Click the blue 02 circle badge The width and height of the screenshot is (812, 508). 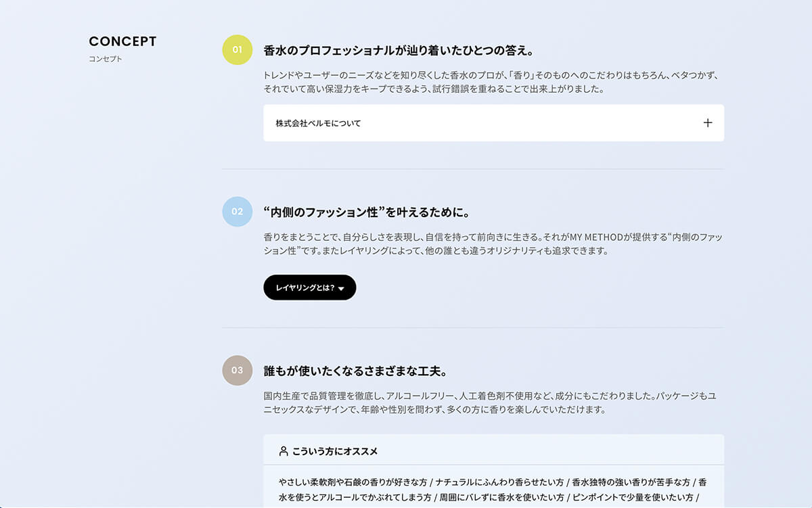(x=237, y=211)
